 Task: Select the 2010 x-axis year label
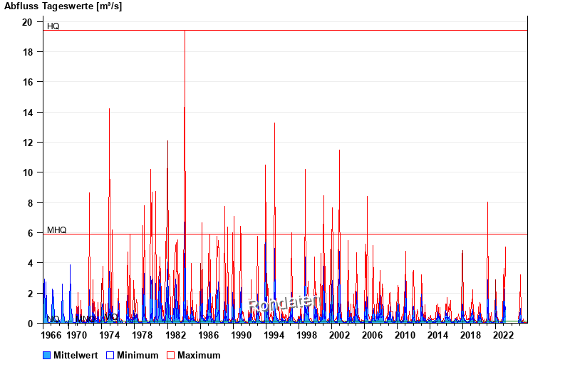pyautogui.click(x=405, y=335)
